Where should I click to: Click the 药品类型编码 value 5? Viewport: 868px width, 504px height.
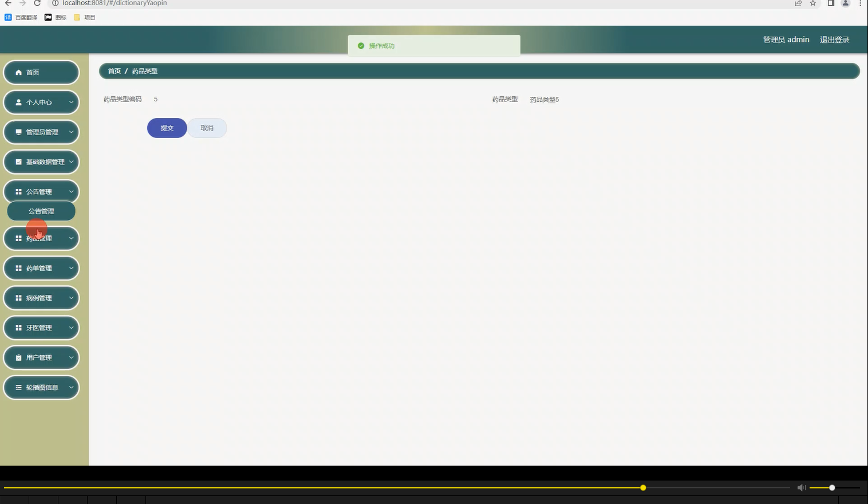point(156,99)
